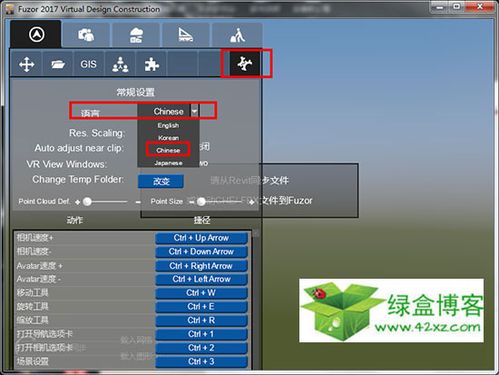Click the 常规设置 heading
The height and width of the screenshot is (375, 499).
point(135,92)
